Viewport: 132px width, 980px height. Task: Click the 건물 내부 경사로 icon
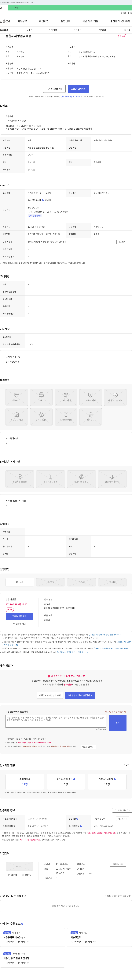[x=112, y=479]
